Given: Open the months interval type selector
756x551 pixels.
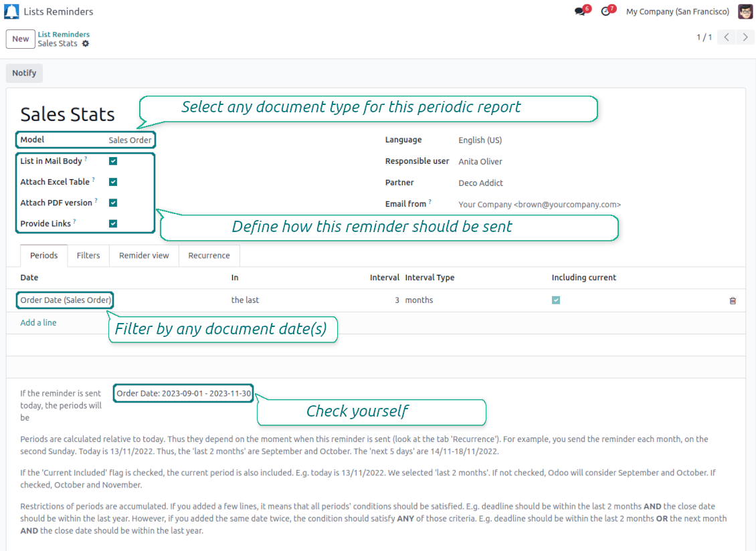Looking at the screenshot, I should 419,300.
